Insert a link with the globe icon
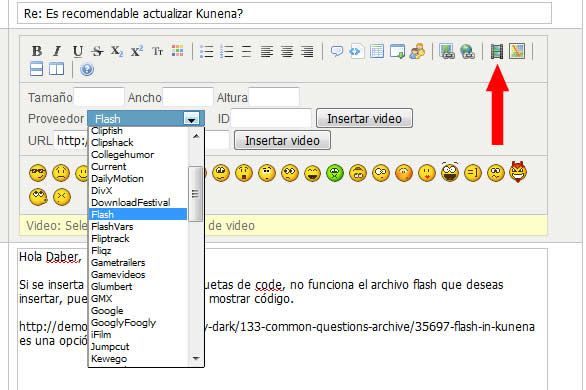 point(467,51)
